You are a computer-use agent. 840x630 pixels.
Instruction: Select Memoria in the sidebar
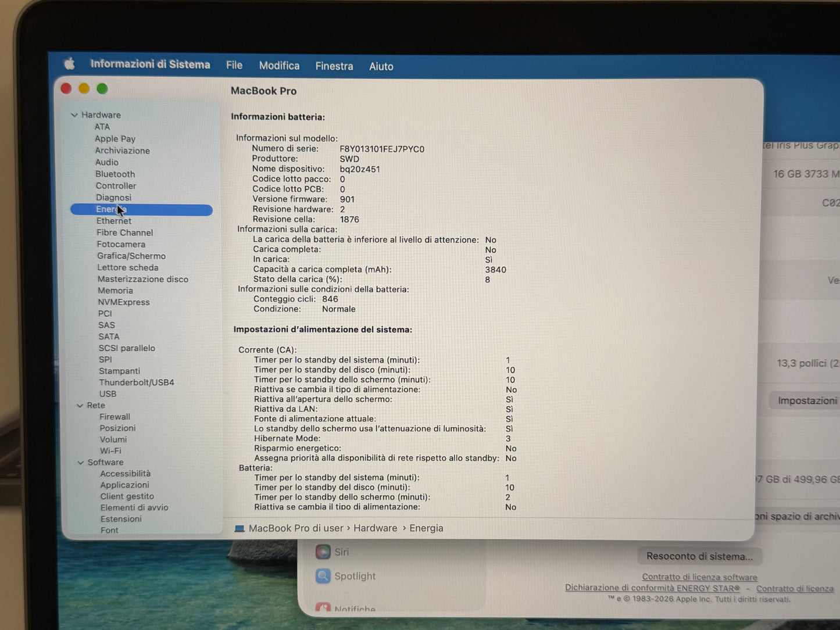tap(115, 291)
